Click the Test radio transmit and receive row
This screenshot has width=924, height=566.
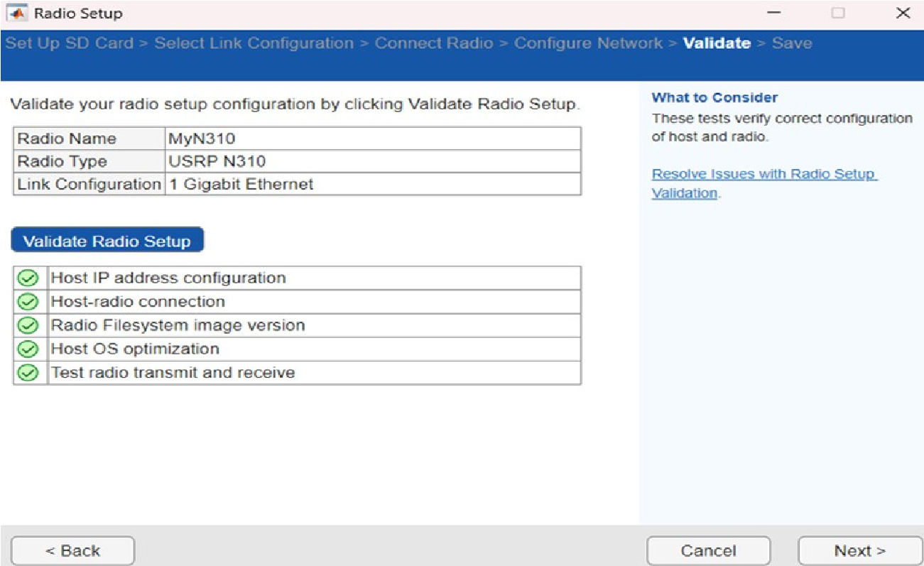point(297,373)
